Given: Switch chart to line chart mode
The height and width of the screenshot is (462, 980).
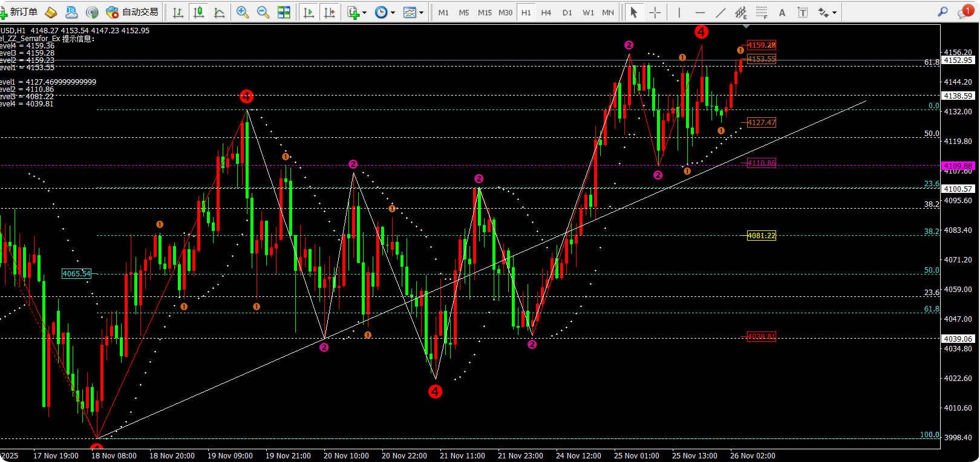Looking at the screenshot, I should coord(219,12).
